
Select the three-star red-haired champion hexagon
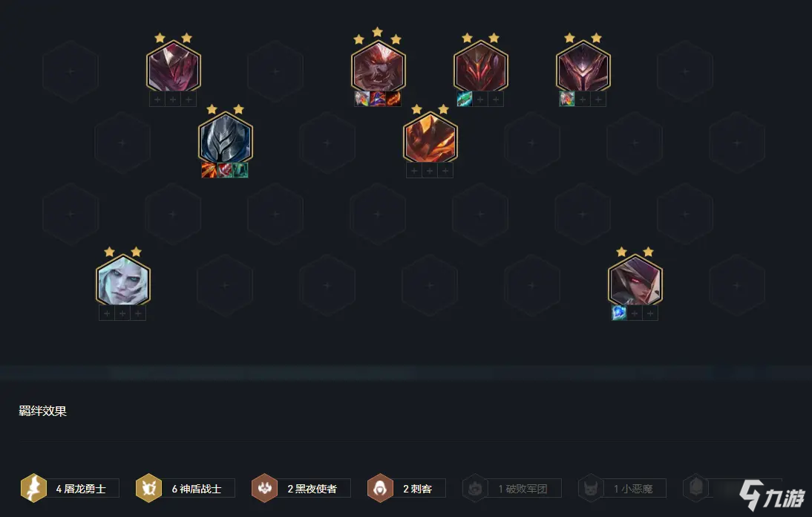coord(378,68)
